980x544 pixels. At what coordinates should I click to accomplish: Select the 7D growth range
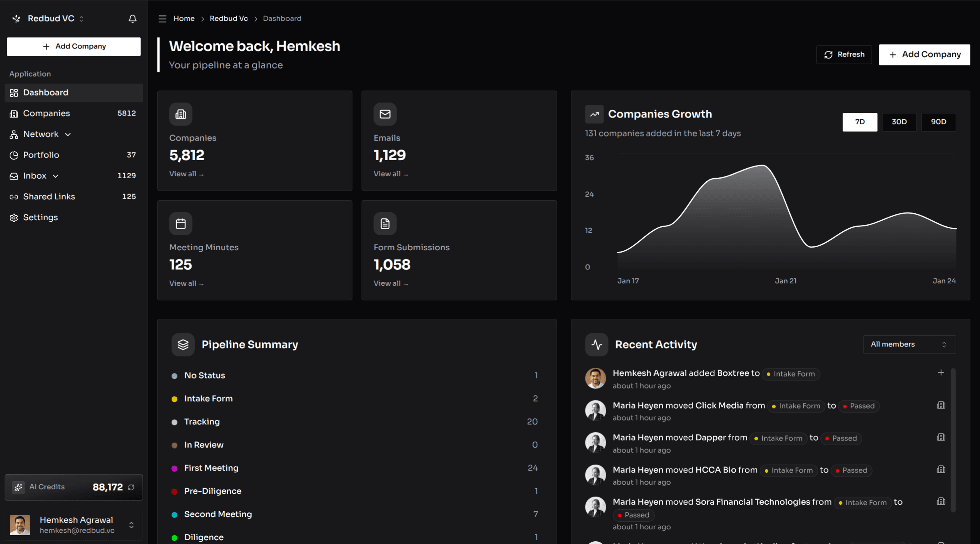click(860, 122)
